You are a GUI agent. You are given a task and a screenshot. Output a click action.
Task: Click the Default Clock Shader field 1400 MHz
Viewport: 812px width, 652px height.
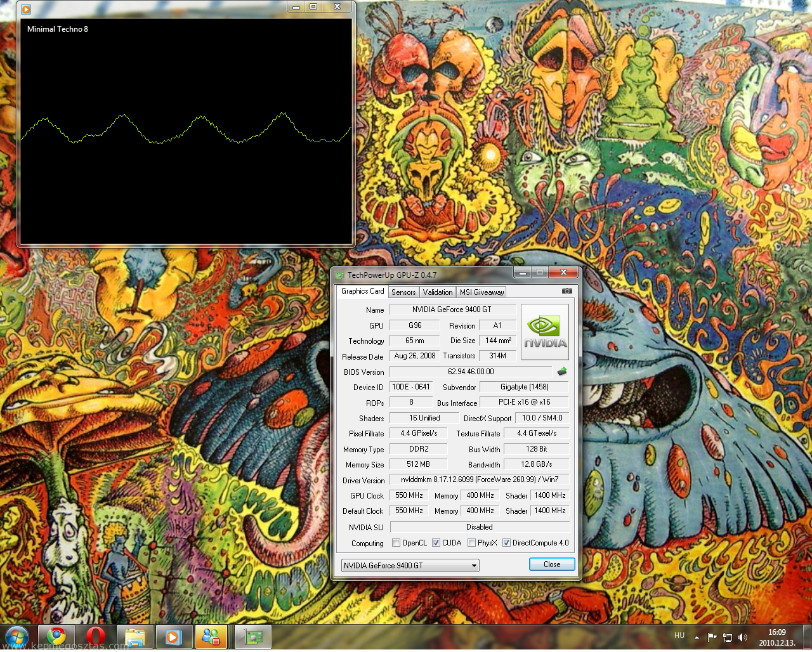[x=550, y=511]
